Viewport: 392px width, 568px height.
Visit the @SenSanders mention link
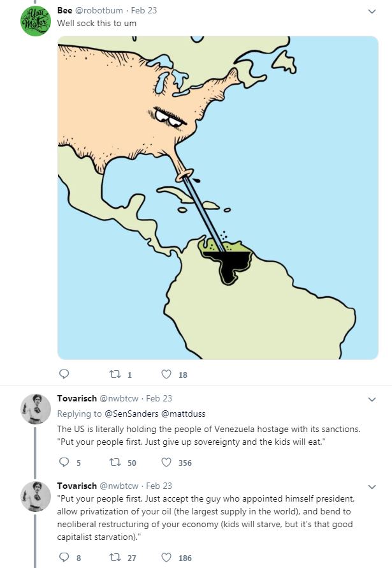131,414
